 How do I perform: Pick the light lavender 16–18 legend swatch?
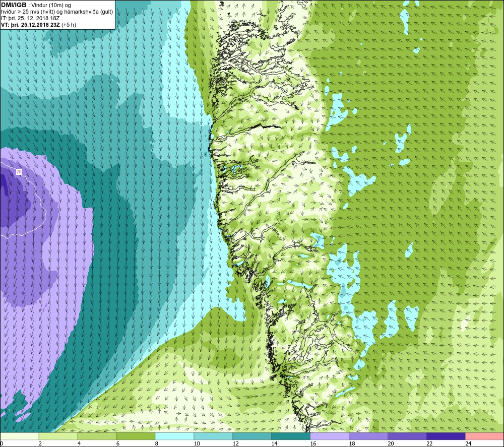coord(330,436)
